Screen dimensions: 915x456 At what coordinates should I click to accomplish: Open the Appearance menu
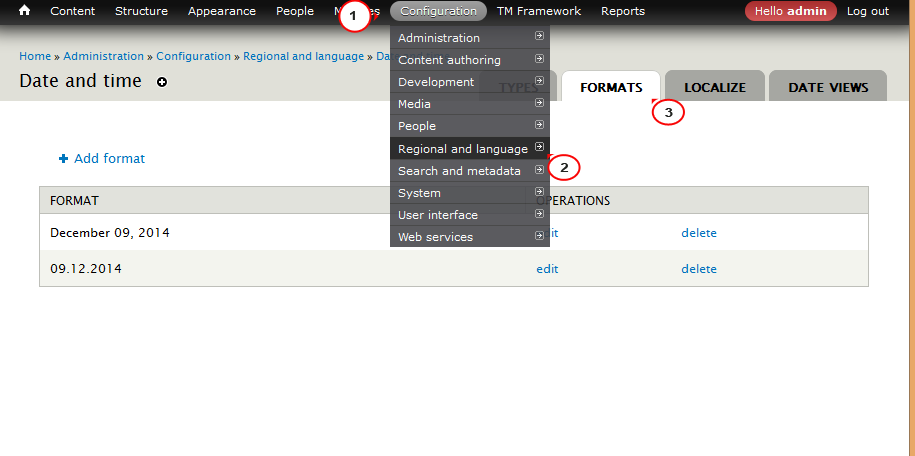(222, 11)
